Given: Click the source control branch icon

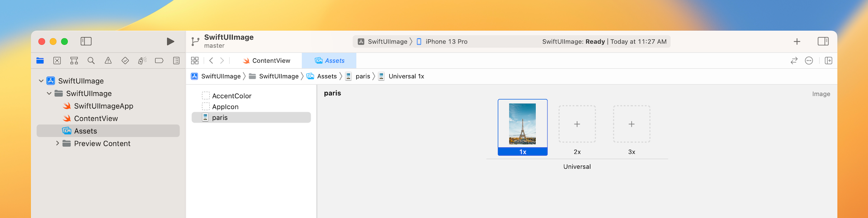Looking at the screenshot, I should tap(195, 42).
